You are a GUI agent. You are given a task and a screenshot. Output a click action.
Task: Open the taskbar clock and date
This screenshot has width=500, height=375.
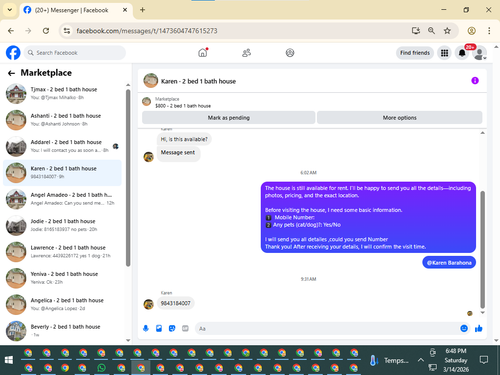(x=456, y=360)
